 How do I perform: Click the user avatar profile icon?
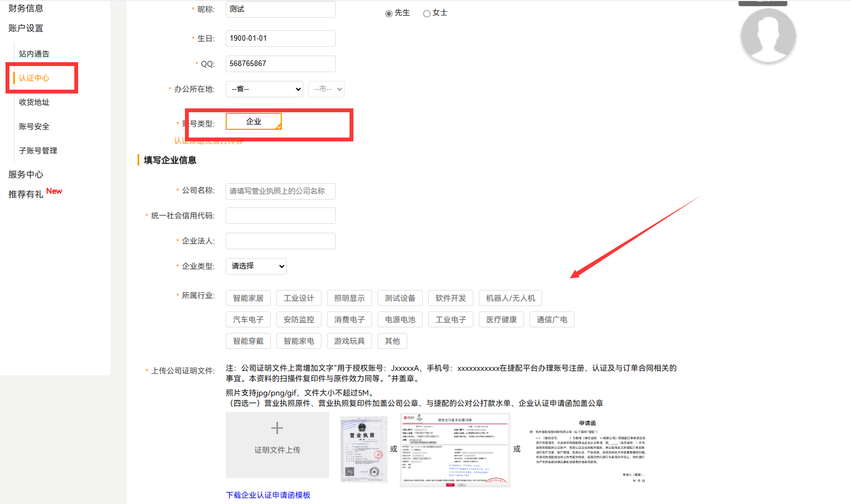[x=768, y=36]
